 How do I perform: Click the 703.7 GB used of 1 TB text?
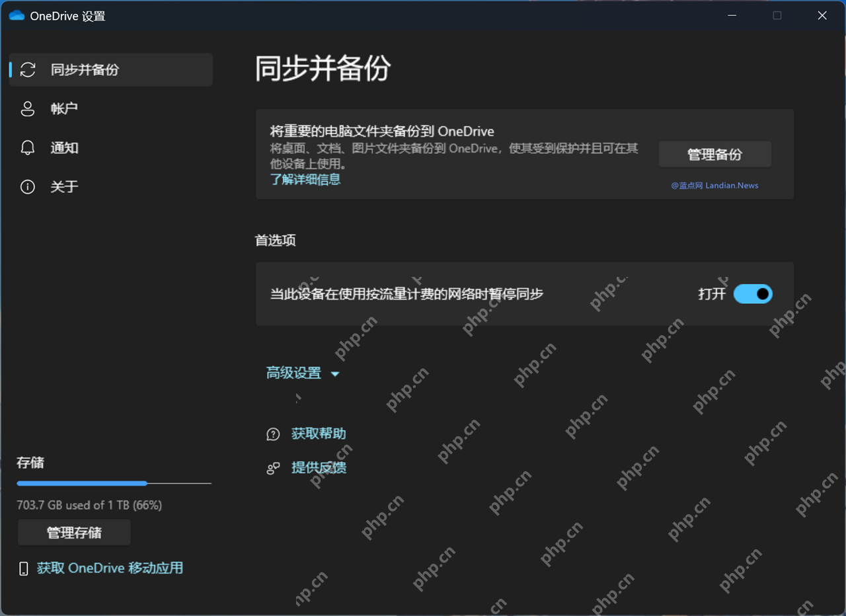pos(89,505)
